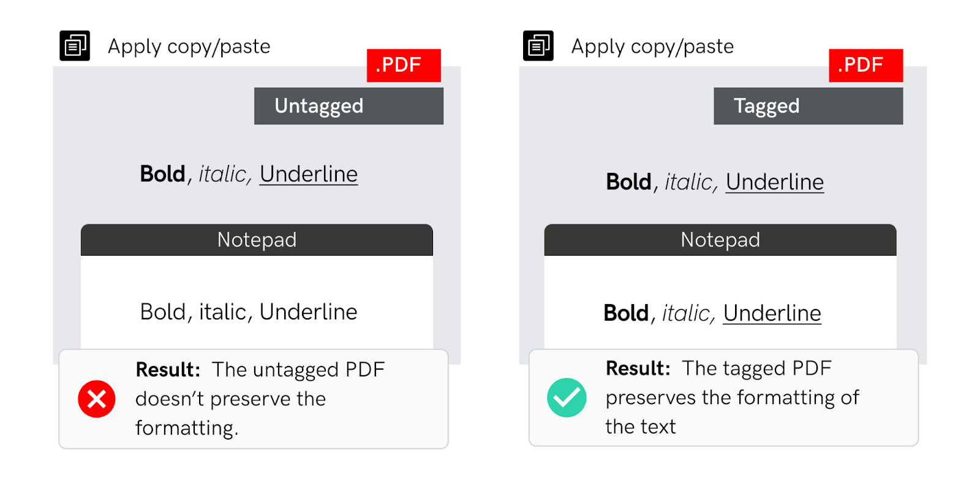Click the right red .PDF badge
Viewport: 980px width, 477px height.
(866, 66)
